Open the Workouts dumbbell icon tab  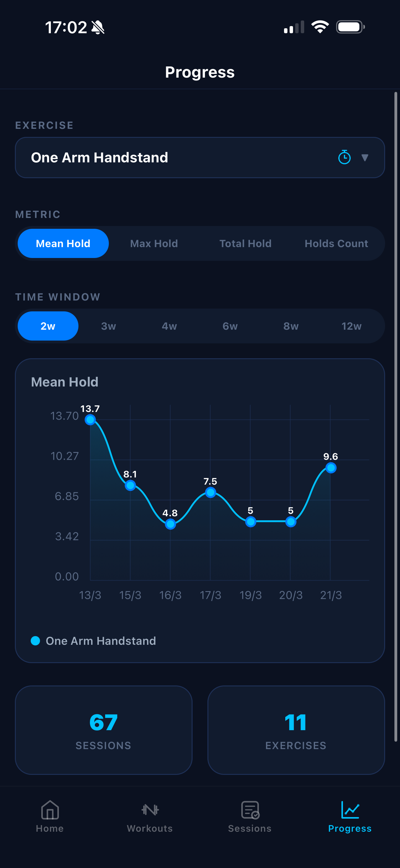[x=150, y=810]
